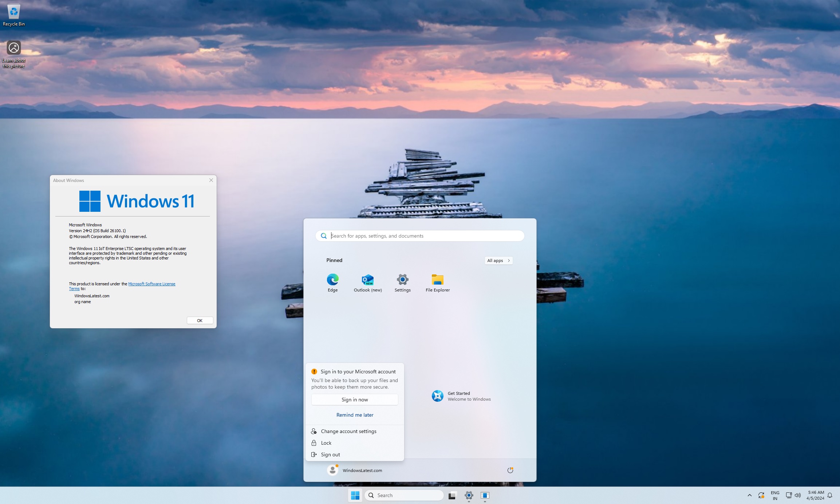
Task: Expand hidden icons in the system tray
Action: [750, 495]
